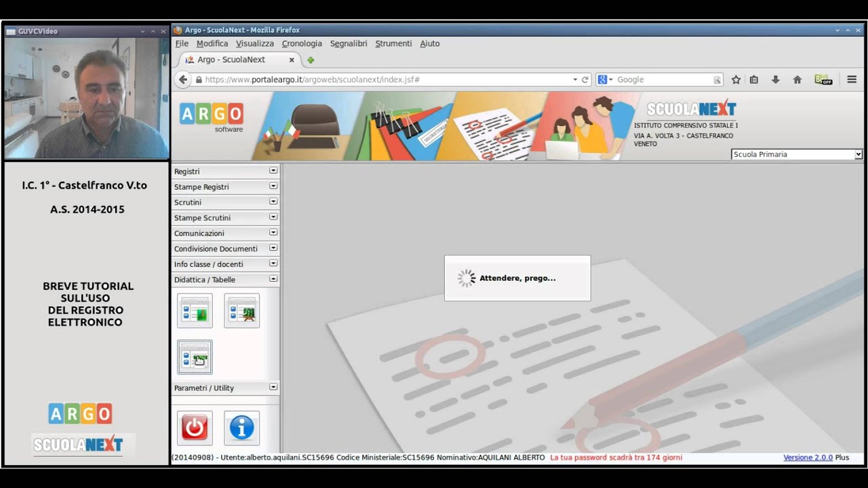The image size is (868, 488).
Task: Expand the Scrutini section arrow
Action: 273,202
